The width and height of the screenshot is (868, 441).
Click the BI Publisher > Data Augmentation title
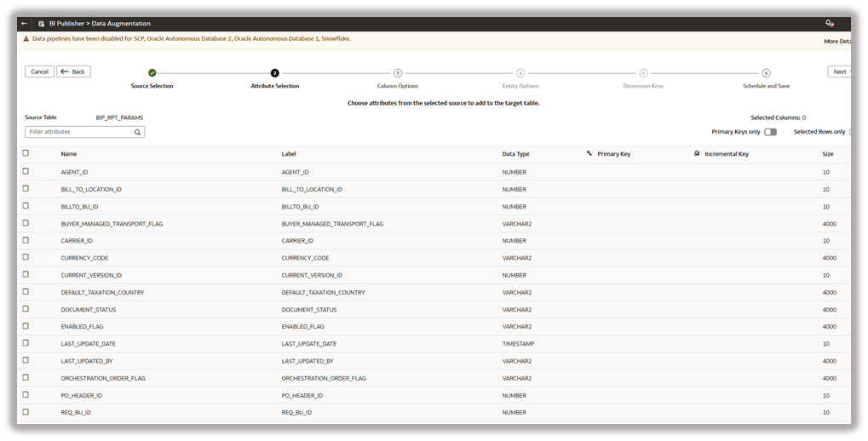100,24
